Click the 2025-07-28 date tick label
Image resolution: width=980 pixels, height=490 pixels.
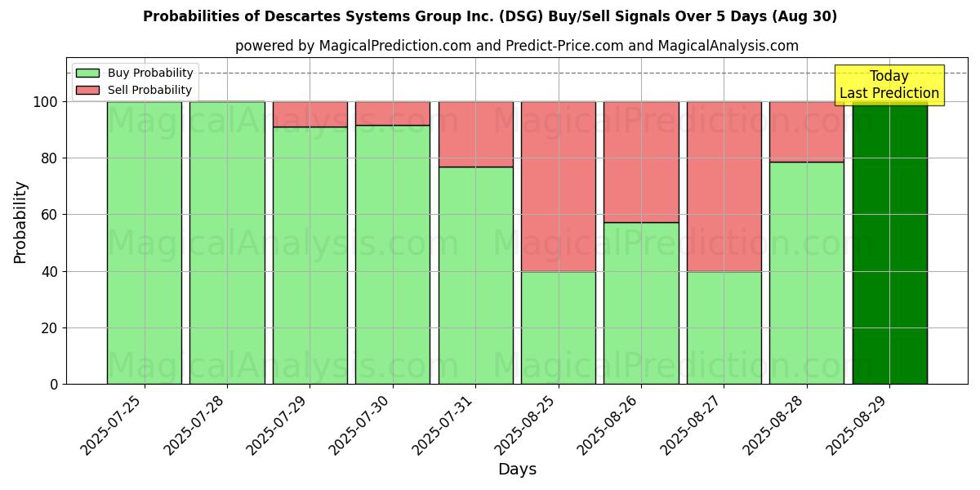tap(197, 425)
